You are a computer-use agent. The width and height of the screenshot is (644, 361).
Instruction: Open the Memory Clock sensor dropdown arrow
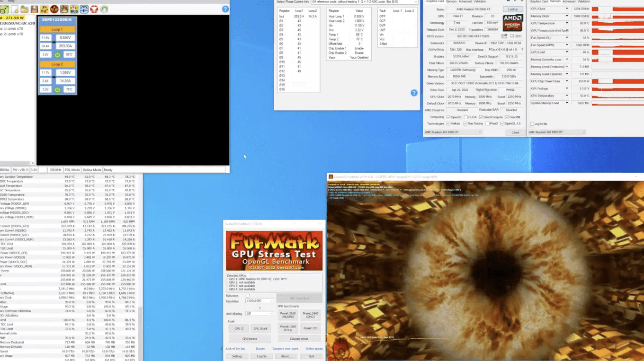[567, 16]
